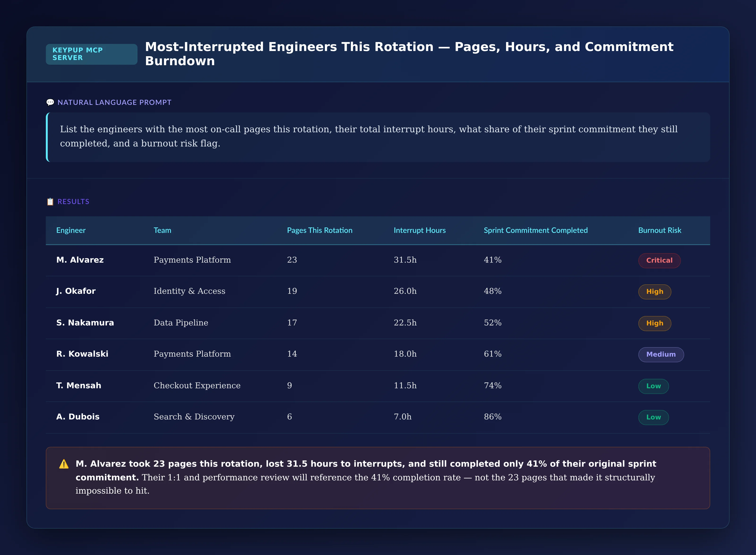Click the High risk badge in J. Okafor's row
This screenshot has height=555, width=756.
654,292
